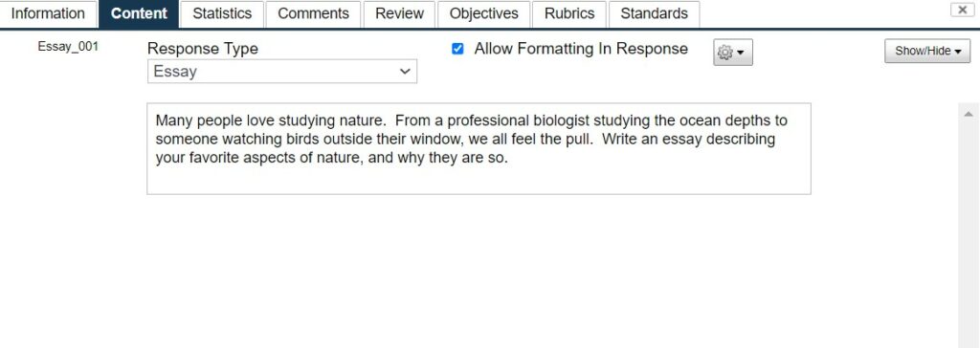Click the arrow beside the gear icon

click(x=741, y=54)
